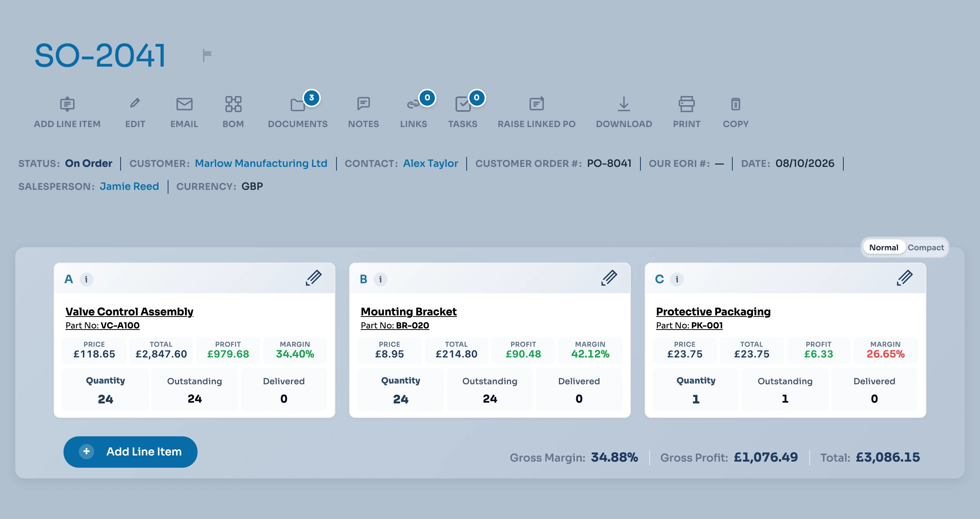The height and width of the screenshot is (519, 980).
Task: Open Valve Control Assembly item link
Action: (129, 312)
